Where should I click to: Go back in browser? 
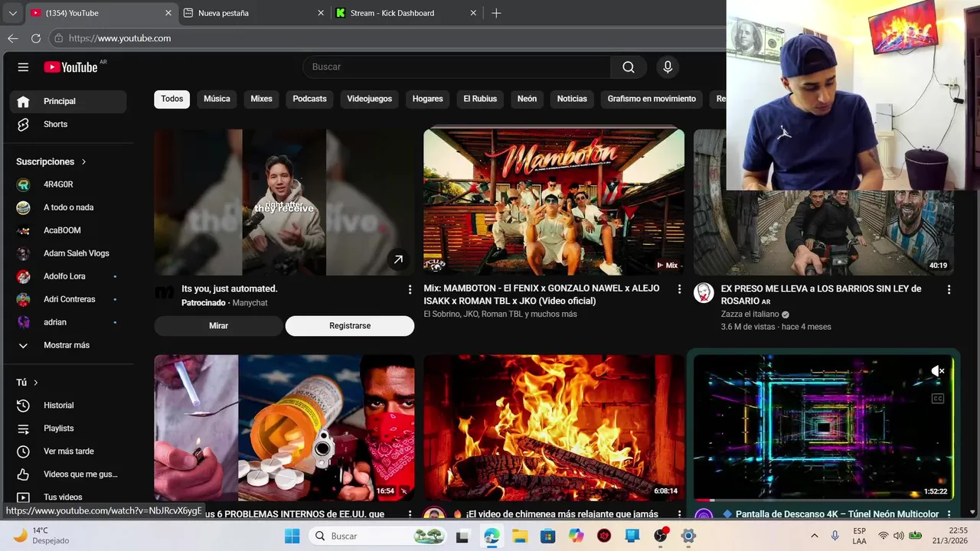[13, 38]
